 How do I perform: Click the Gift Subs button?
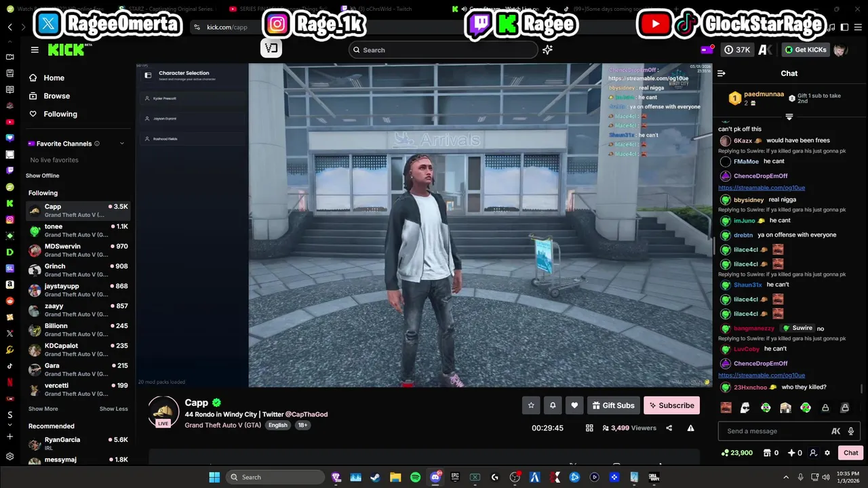coord(613,405)
